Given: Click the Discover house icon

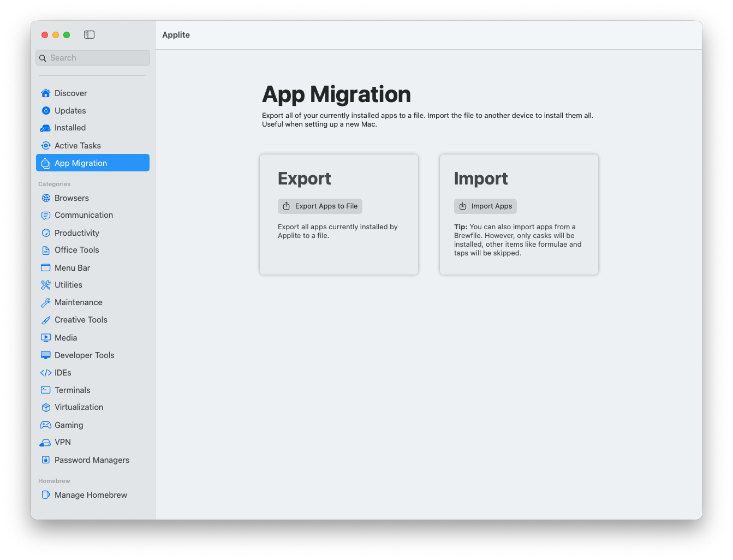Looking at the screenshot, I should click(46, 93).
